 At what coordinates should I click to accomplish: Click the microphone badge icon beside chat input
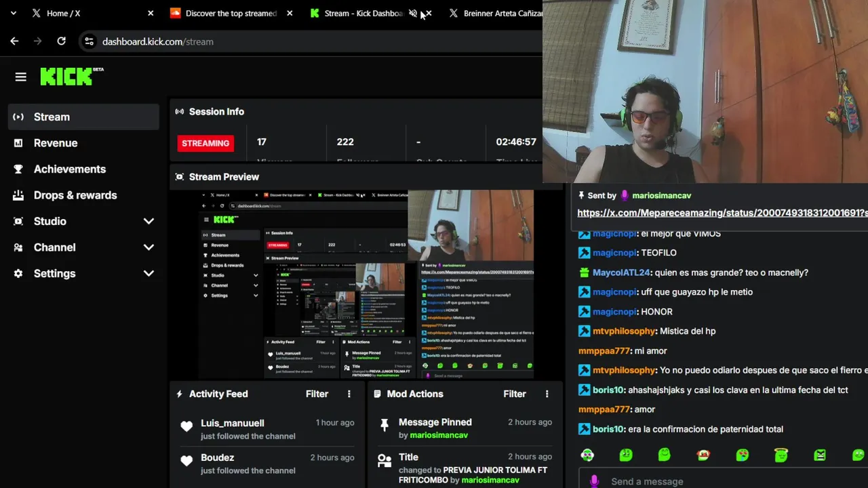(595, 481)
